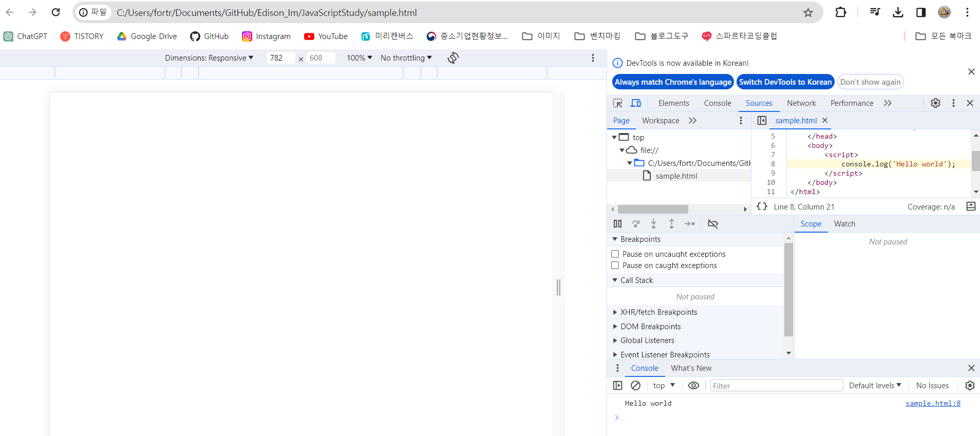Click the navigator horizontal scrollbar
This screenshot has height=436, width=980.
click(x=653, y=209)
